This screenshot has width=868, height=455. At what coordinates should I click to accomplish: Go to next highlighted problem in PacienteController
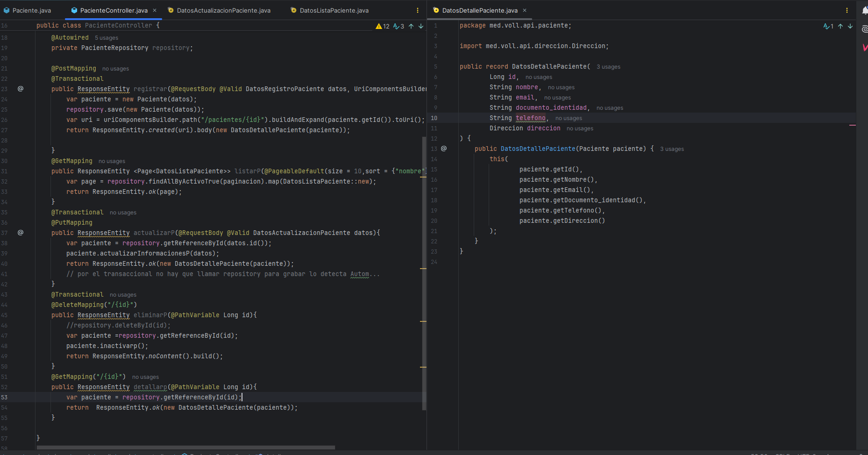tap(421, 26)
